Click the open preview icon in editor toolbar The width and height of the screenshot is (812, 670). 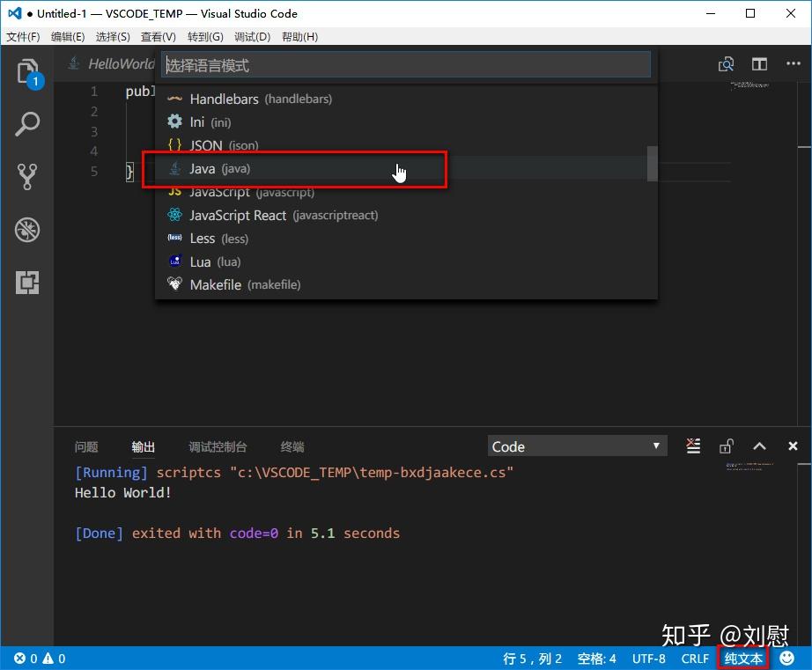coord(726,64)
